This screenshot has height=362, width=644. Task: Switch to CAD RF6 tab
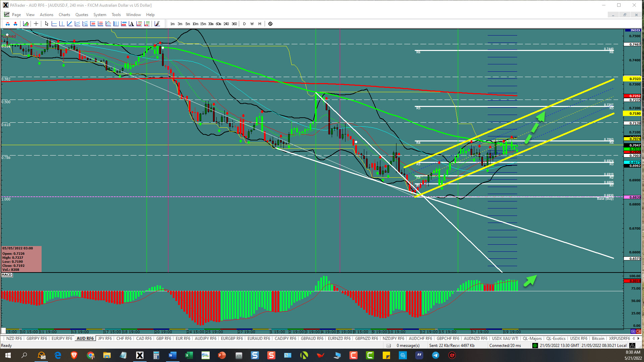click(144, 339)
